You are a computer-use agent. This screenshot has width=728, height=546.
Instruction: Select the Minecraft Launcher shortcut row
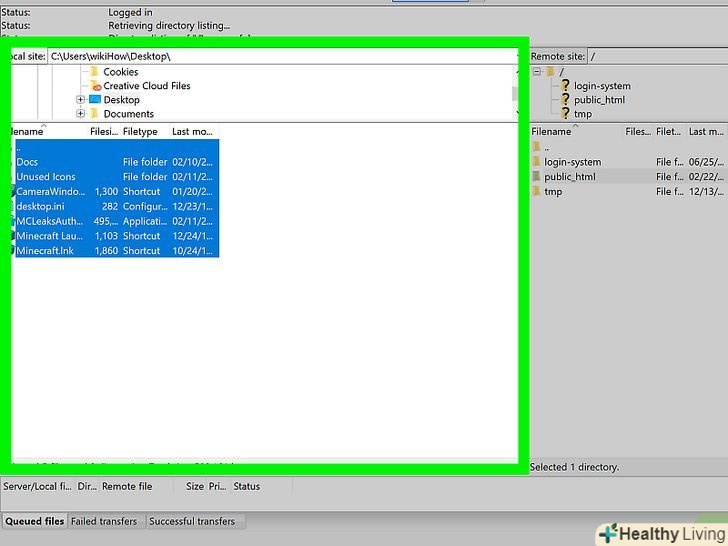[117, 236]
